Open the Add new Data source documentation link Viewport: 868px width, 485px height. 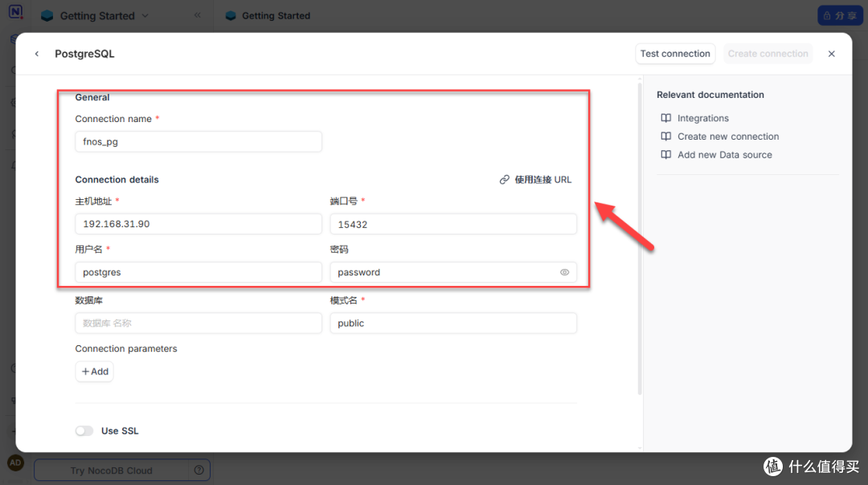pyautogui.click(x=725, y=155)
